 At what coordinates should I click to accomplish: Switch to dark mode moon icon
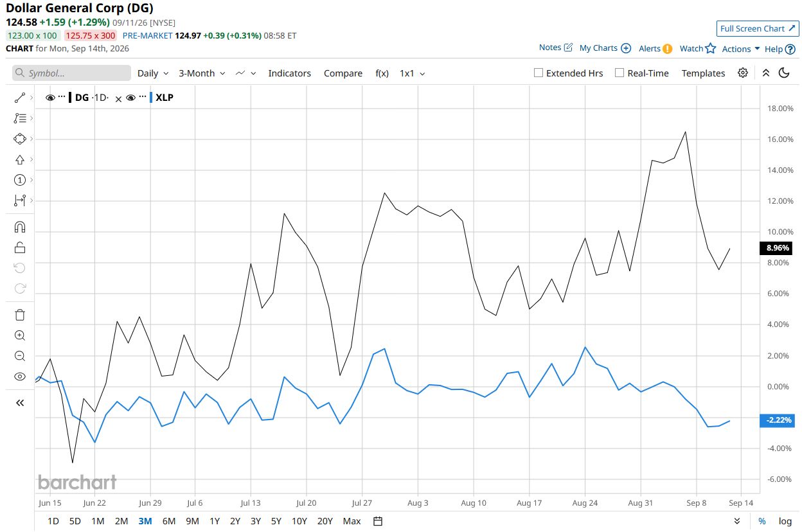784,73
